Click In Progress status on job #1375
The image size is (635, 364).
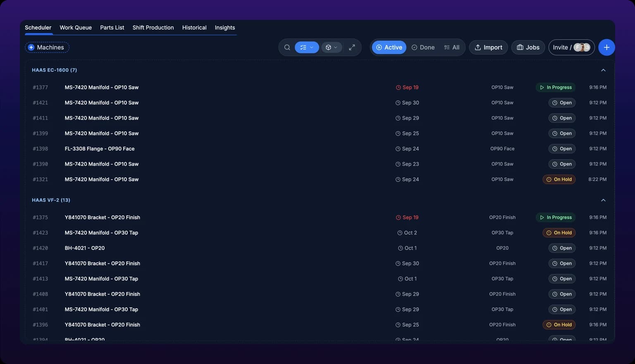[x=556, y=217]
